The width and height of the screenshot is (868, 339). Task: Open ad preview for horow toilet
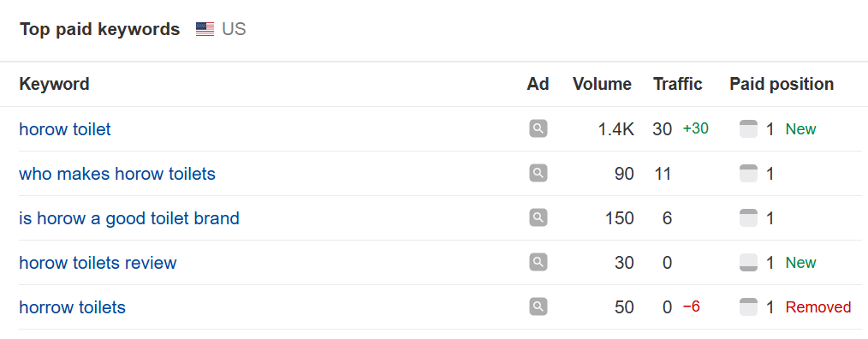pos(538,129)
